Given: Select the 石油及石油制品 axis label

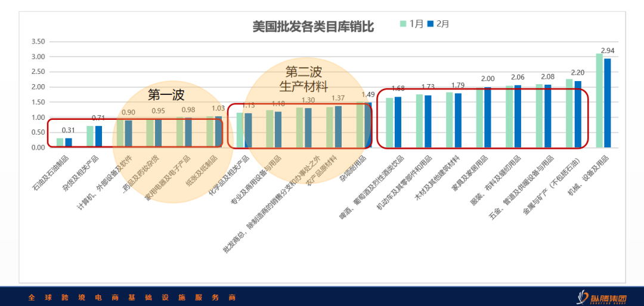Looking at the screenshot, I should [x=52, y=174].
